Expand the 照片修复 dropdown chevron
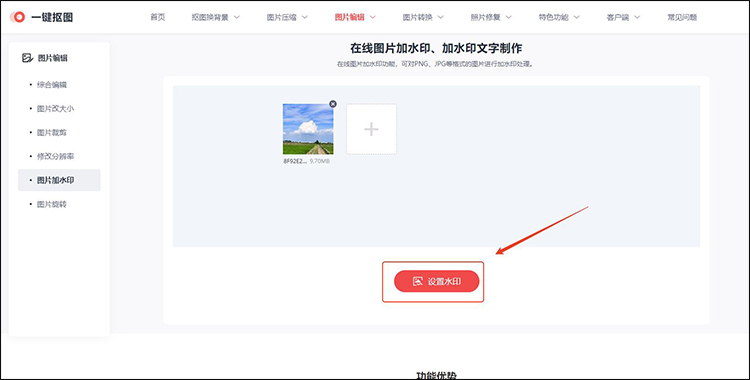750x380 pixels. [x=508, y=17]
